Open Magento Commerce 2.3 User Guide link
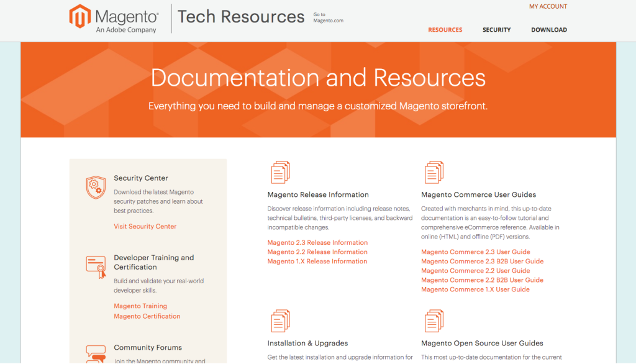The image size is (636, 364). 475,252
